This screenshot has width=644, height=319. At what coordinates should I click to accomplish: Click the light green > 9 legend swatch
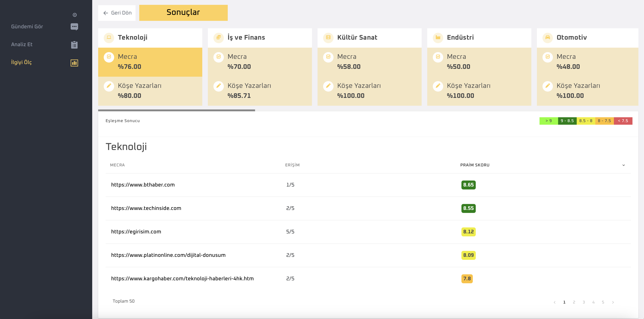[548, 121]
